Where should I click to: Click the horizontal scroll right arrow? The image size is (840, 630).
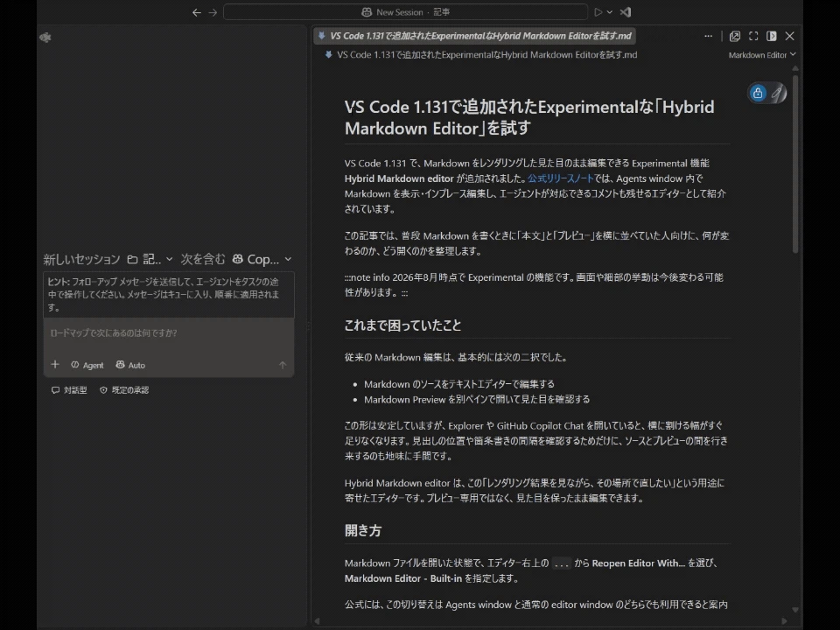(x=784, y=621)
